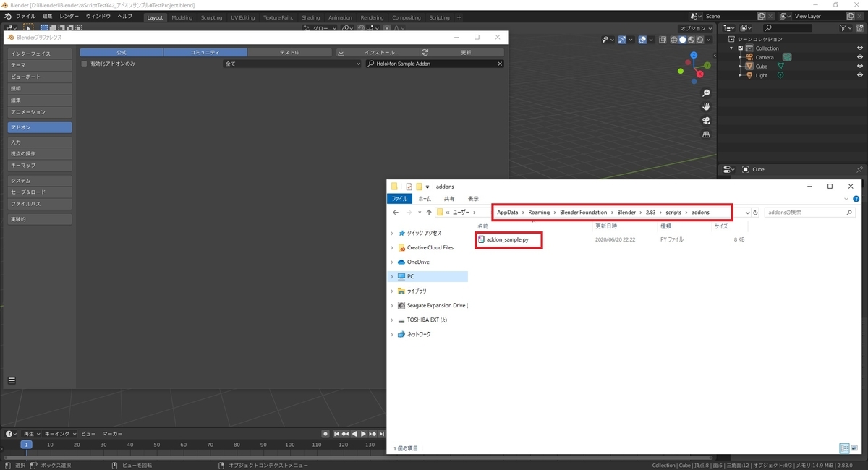
Task: Click frame 1 marker on timeline
Action: (26, 445)
